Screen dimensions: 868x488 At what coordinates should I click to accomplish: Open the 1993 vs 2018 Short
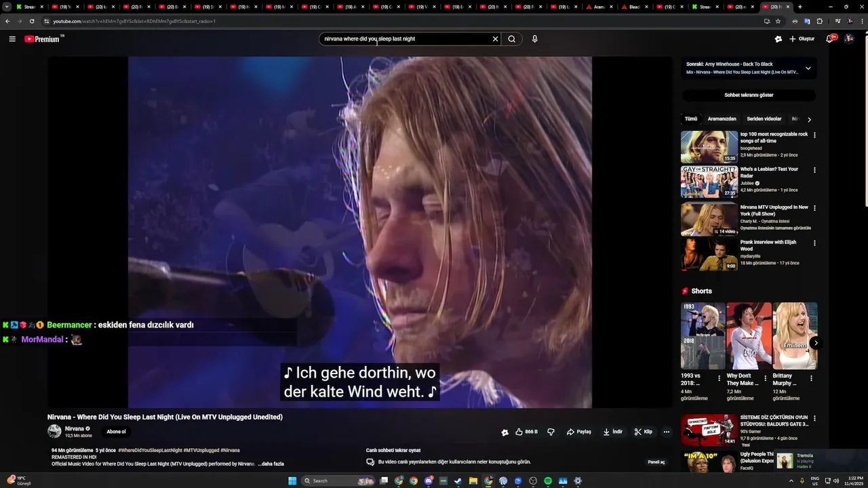[x=703, y=335]
